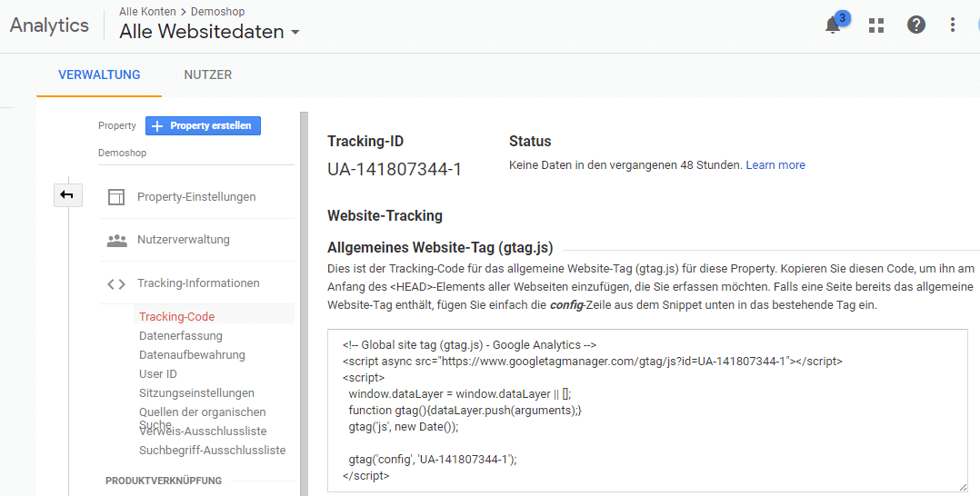The height and width of the screenshot is (496, 980).
Task: Open the help question mark icon
Action: tap(916, 25)
